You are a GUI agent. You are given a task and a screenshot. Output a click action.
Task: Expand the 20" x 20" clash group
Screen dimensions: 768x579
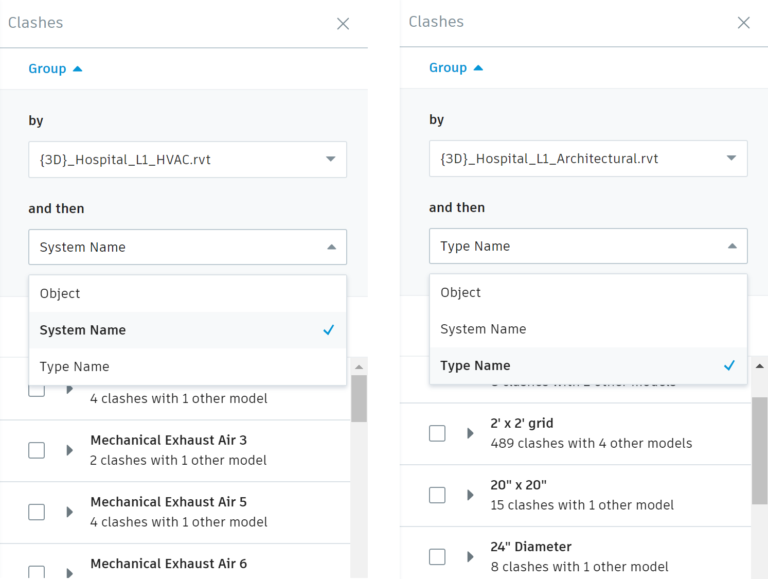[470, 495]
